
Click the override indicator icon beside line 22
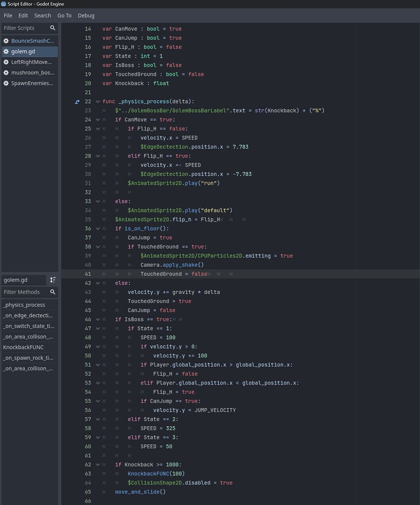[x=77, y=101]
